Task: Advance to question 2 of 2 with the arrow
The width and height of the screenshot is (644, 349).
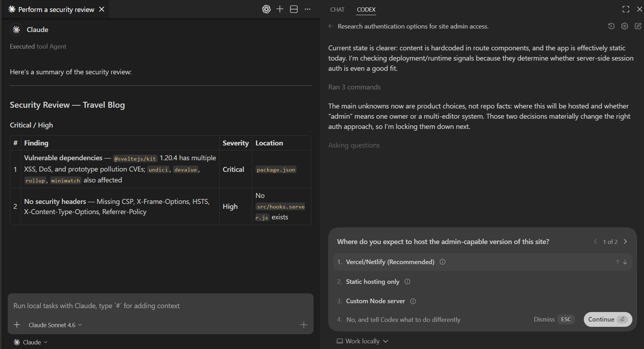Action: [625, 242]
